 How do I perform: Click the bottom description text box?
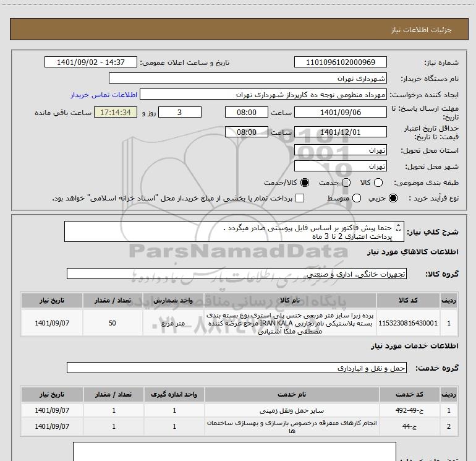[x=234, y=452]
